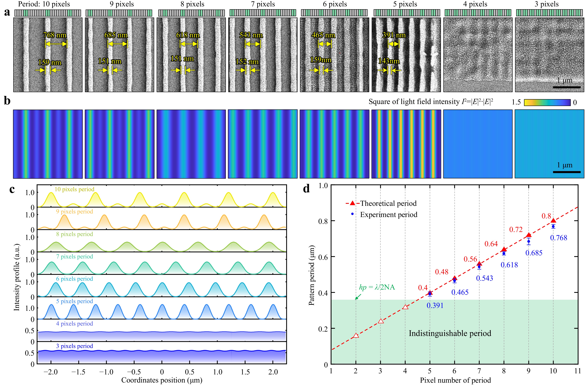588x385 pixels.
Task: Click the '0.391' experimental value
Action: pos(435,305)
